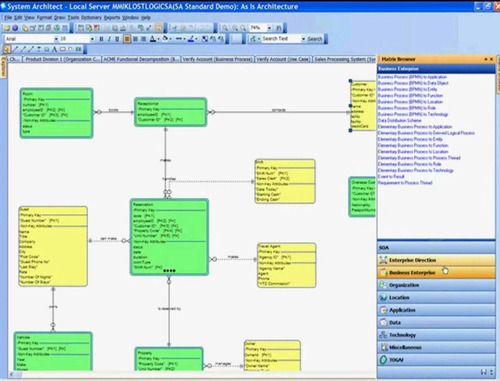
Task: Open 'Requirement to Process Thread' matrix link
Action: pyautogui.click(x=405, y=183)
